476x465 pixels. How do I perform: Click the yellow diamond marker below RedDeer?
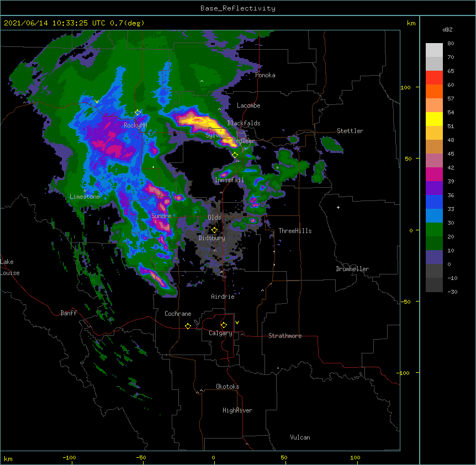(x=235, y=155)
